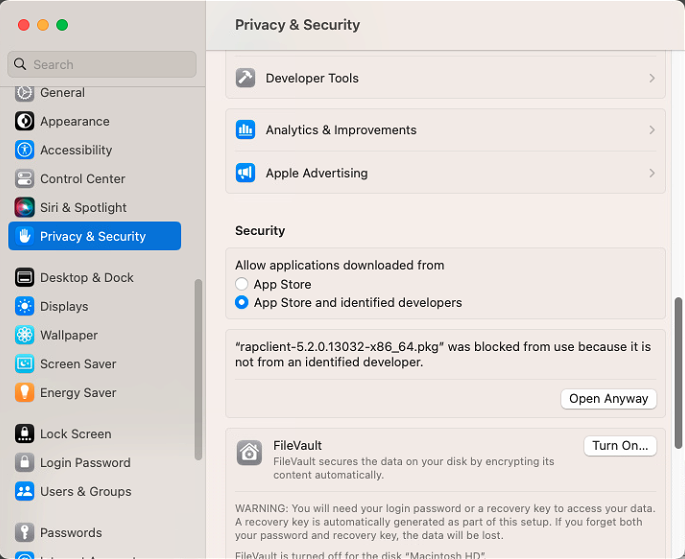Click the magnifying glass search icon

click(20, 64)
